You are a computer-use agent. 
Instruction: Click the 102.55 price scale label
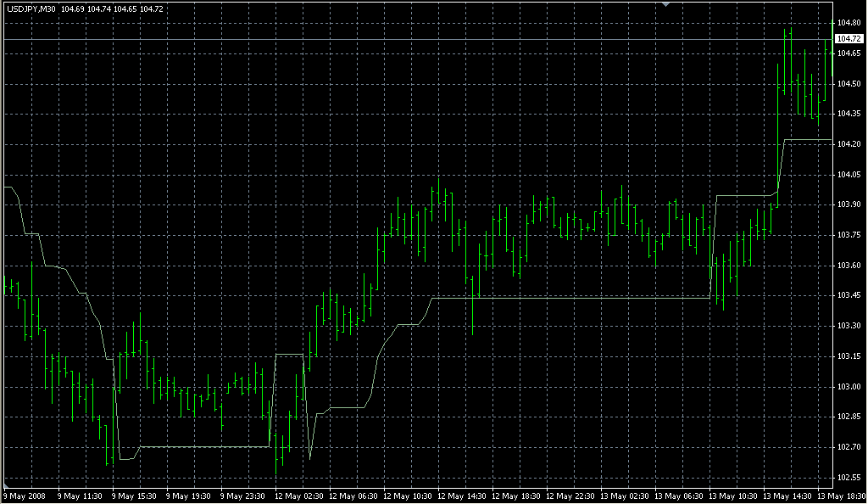(x=848, y=478)
